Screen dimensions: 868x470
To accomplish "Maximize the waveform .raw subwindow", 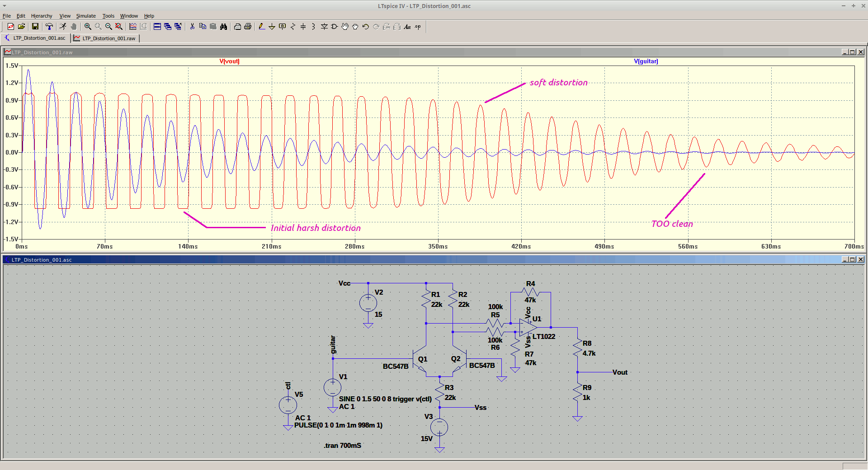I will tap(853, 52).
